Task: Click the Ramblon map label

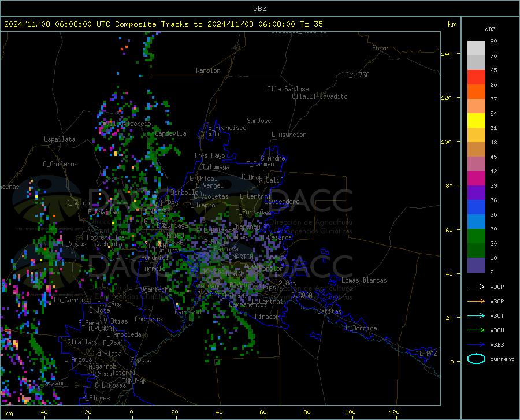Action: [x=208, y=70]
